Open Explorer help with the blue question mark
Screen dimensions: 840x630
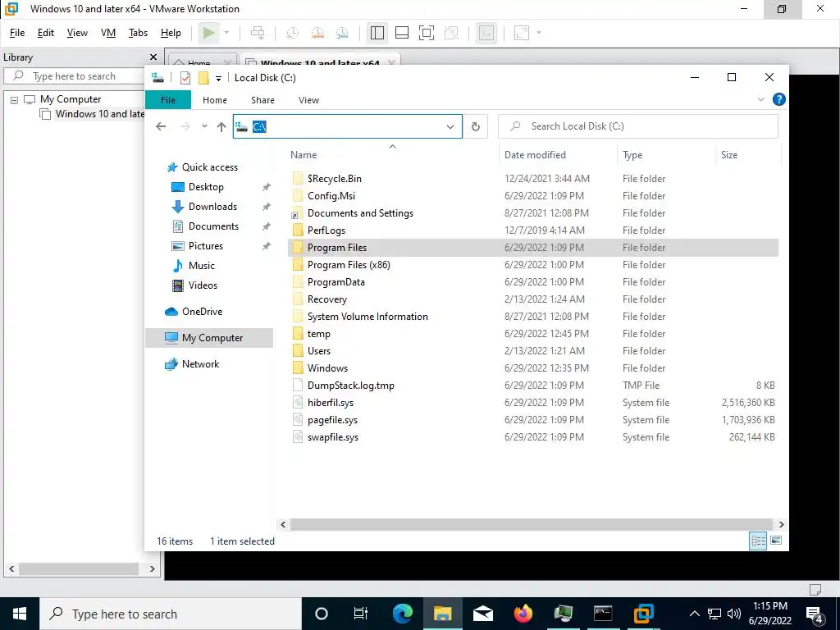tap(779, 99)
